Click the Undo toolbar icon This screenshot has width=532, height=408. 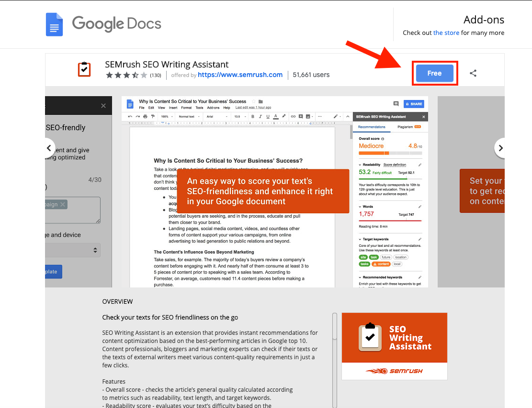coord(130,117)
